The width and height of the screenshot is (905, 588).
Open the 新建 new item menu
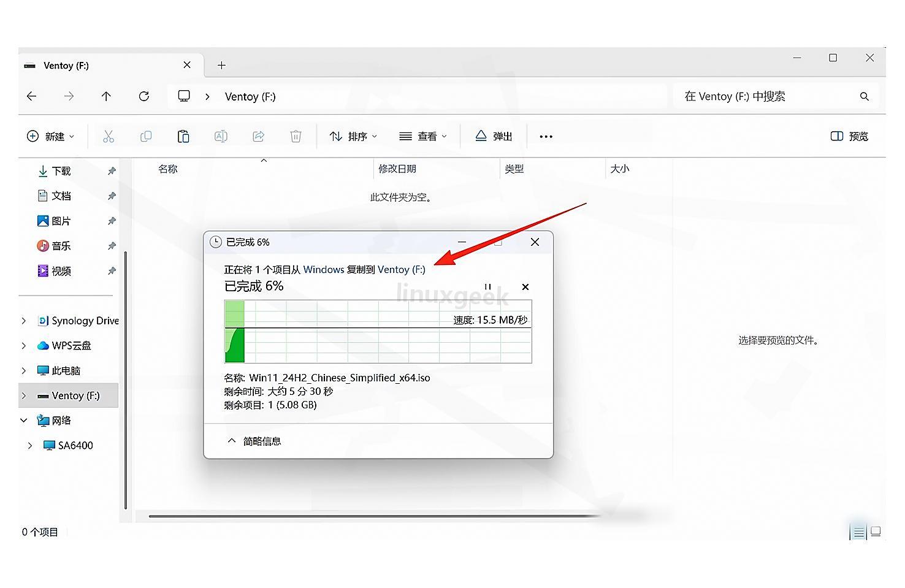tap(50, 136)
